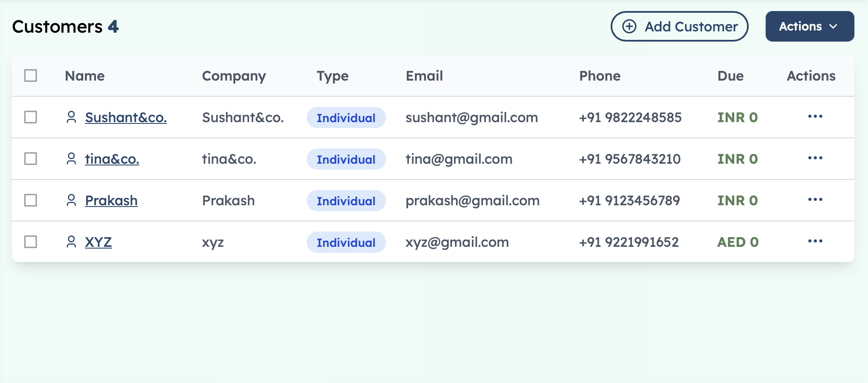868x383 pixels.
Task: Open three-dot menu for tina&co. row
Action: tap(815, 158)
